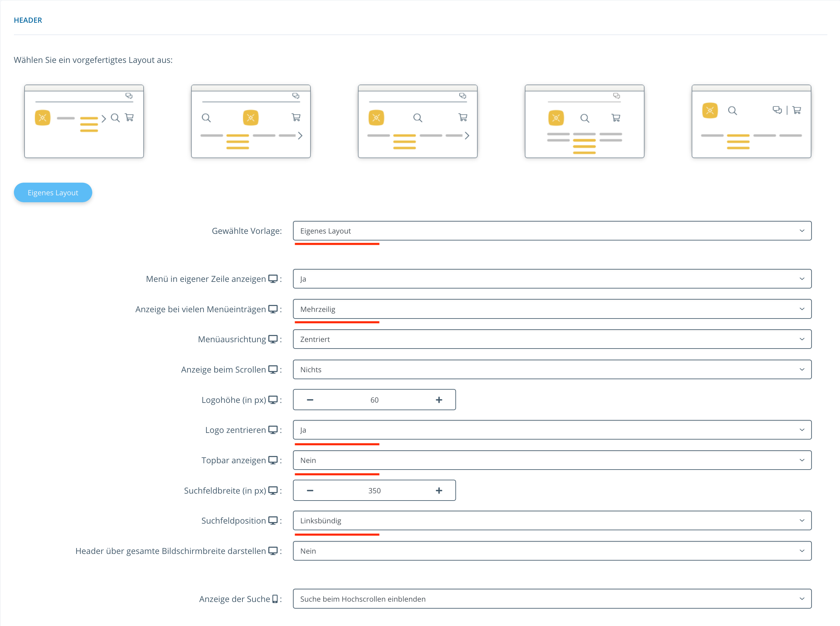
Task: Decrease Logohöhe with the minus button
Action: pyautogui.click(x=310, y=400)
